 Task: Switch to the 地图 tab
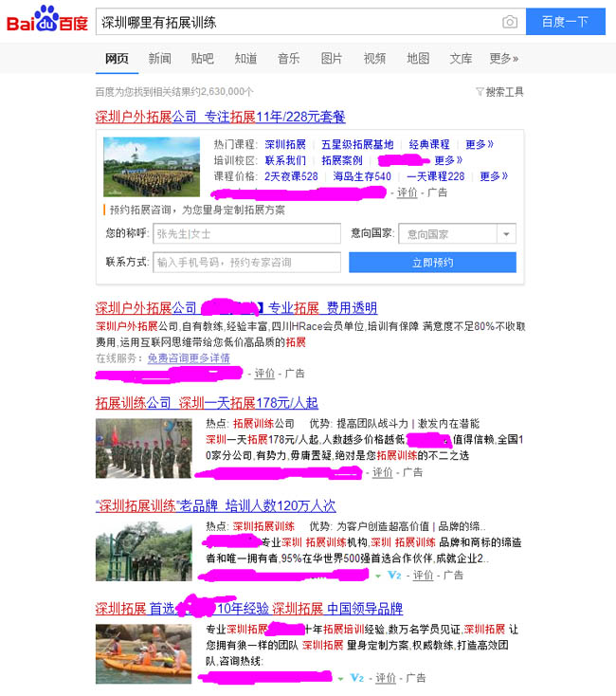coord(418,59)
